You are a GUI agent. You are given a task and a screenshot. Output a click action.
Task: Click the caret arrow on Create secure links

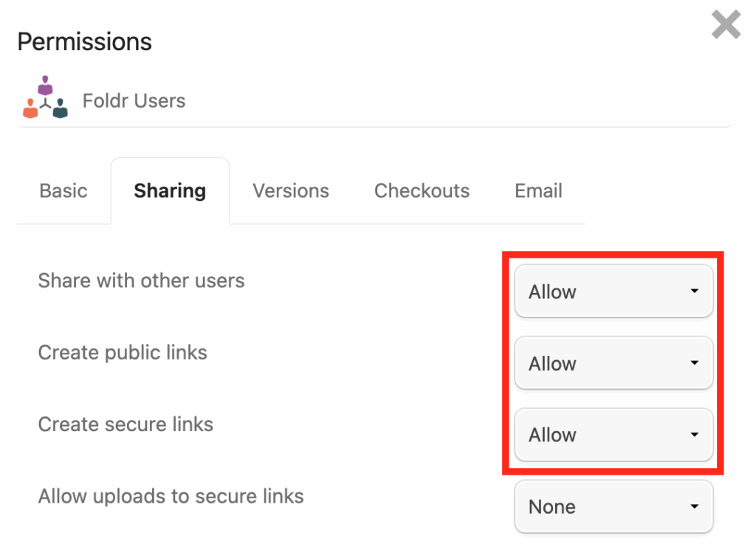tap(694, 435)
